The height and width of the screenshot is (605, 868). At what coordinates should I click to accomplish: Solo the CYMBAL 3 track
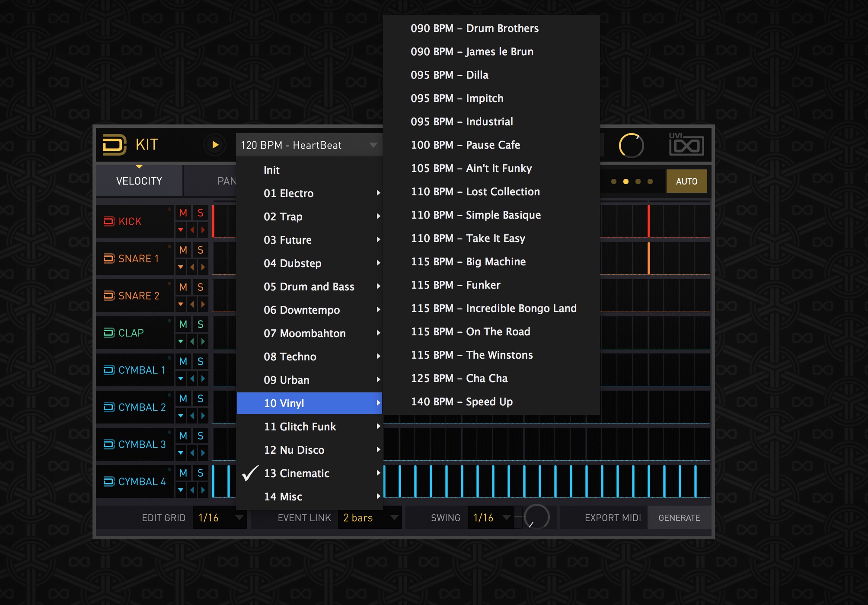[200, 436]
